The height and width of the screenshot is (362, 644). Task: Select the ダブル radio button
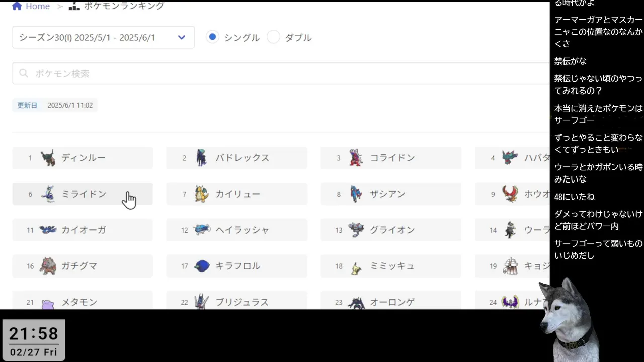273,37
